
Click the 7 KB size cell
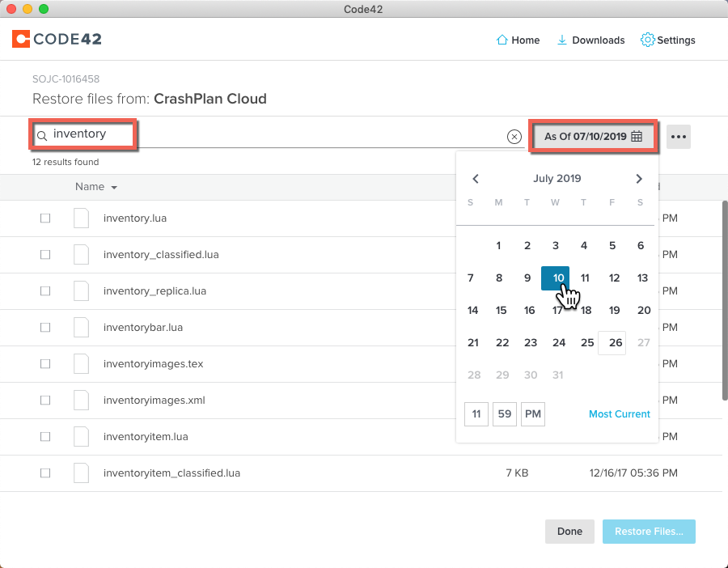[517, 473]
